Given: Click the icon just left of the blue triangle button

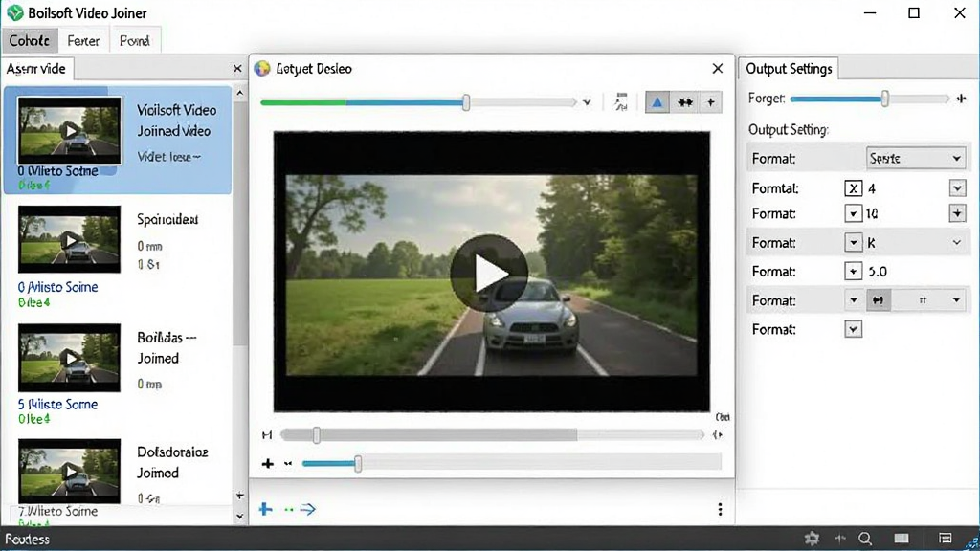Looking at the screenshot, I should [x=620, y=101].
